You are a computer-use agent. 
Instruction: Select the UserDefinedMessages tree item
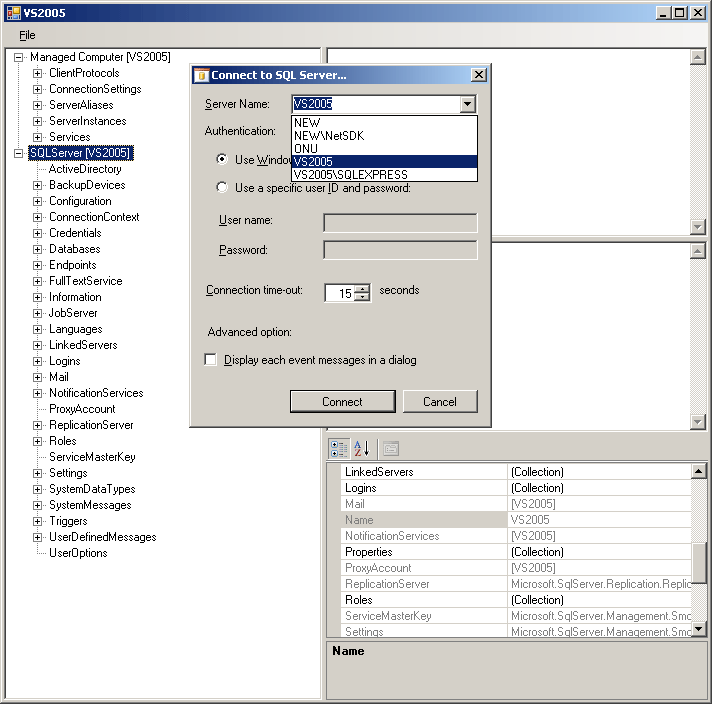tap(103, 537)
